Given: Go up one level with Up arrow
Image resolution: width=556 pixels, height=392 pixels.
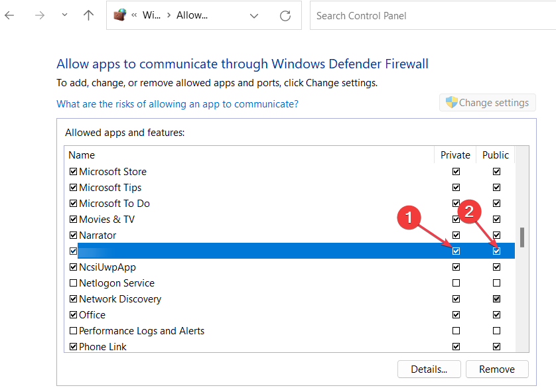Looking at the screenshot, I should (88, 15).
